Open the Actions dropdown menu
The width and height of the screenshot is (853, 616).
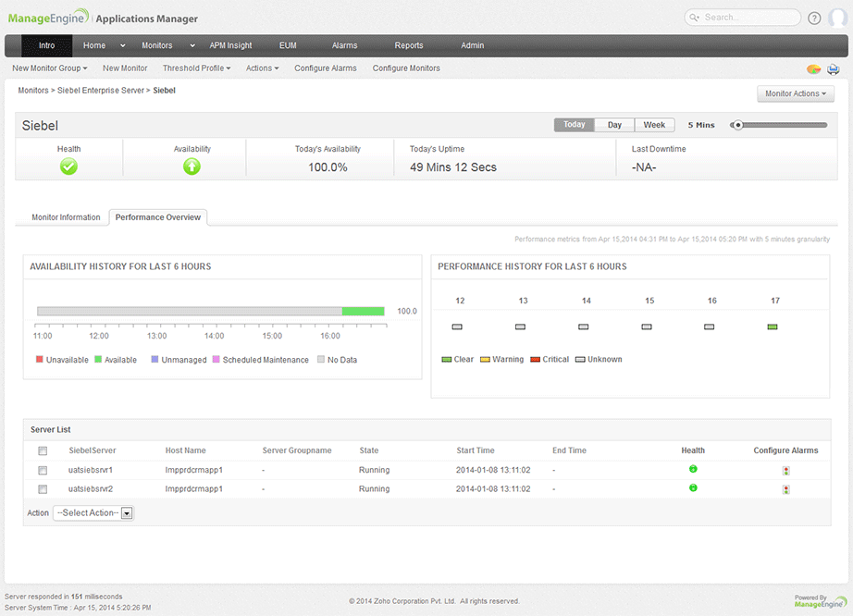tap(262, 68)
